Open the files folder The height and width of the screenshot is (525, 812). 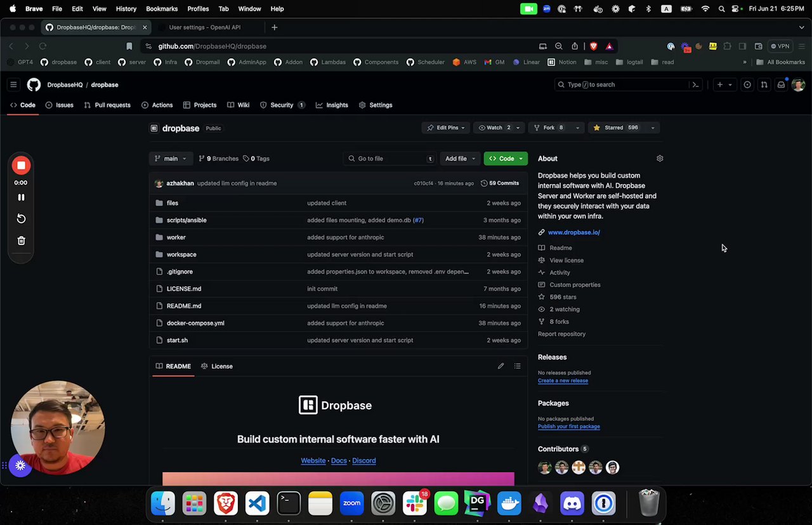pyautogui.click(x=173, y=203)
